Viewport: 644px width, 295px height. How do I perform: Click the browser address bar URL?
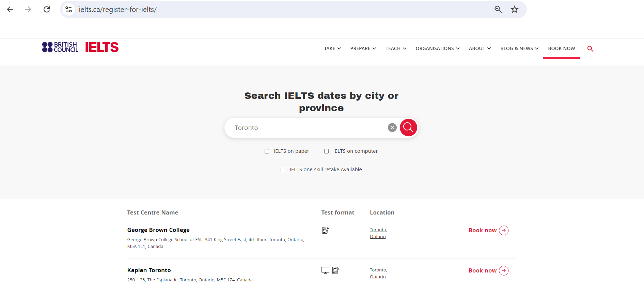click(x=117, y=10)
